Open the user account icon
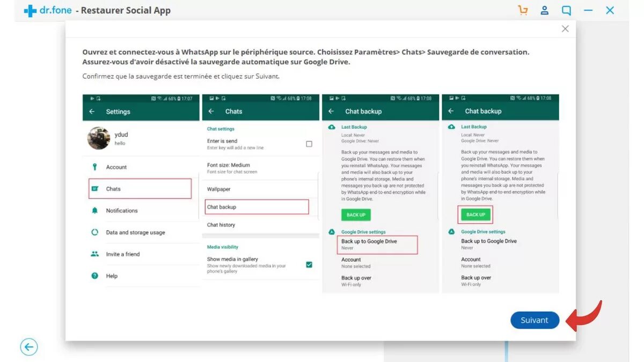Viewport: 644px width, 362px height. pos(545,10)
